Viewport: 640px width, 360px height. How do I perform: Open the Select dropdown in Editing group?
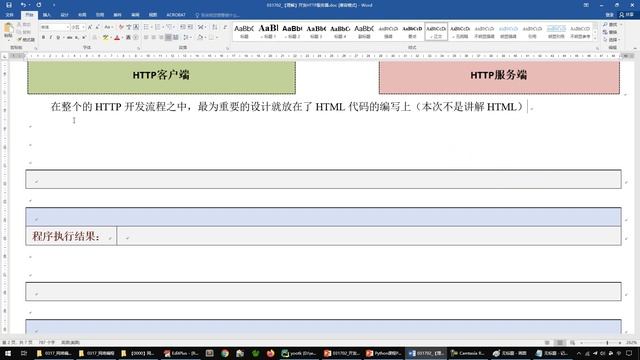tap(611, 40)
